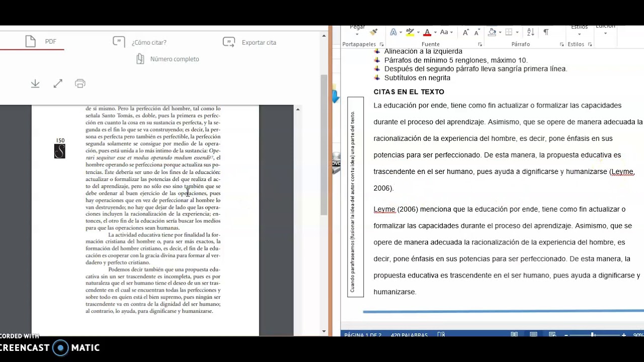
Task: Apply the red font color
Action: click(x=427, y=32)
